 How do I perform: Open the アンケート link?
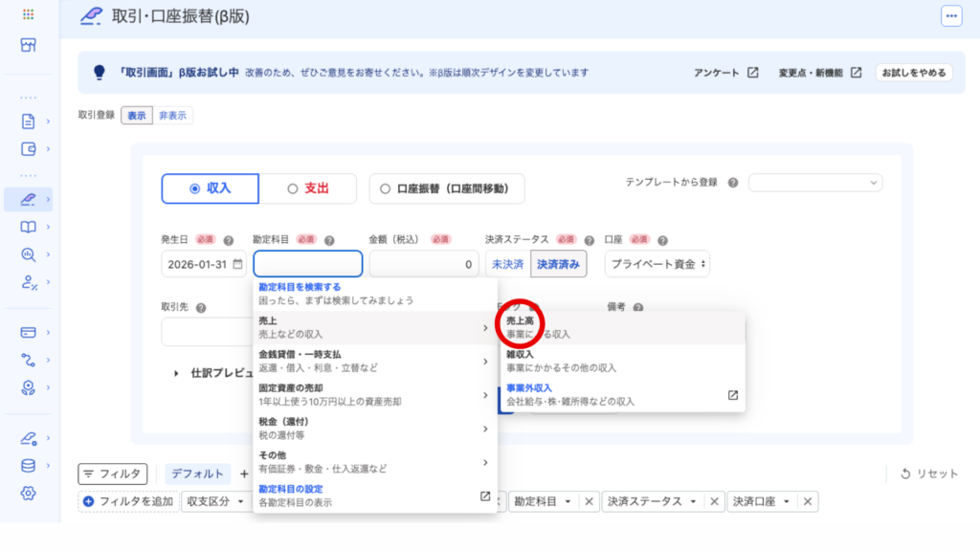[x=725, y=73]
